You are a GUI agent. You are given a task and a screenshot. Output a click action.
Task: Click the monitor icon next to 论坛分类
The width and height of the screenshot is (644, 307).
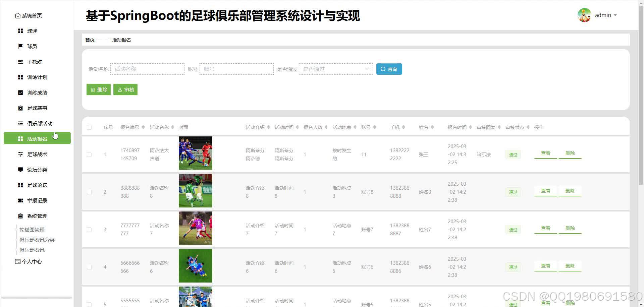point(20,170)
